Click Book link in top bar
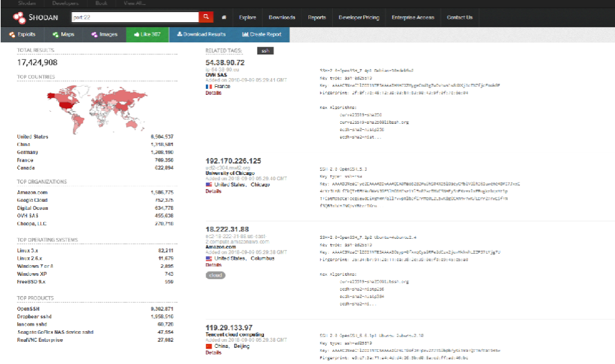This screenshot has height=364, width=615. (x=101, y=3)
